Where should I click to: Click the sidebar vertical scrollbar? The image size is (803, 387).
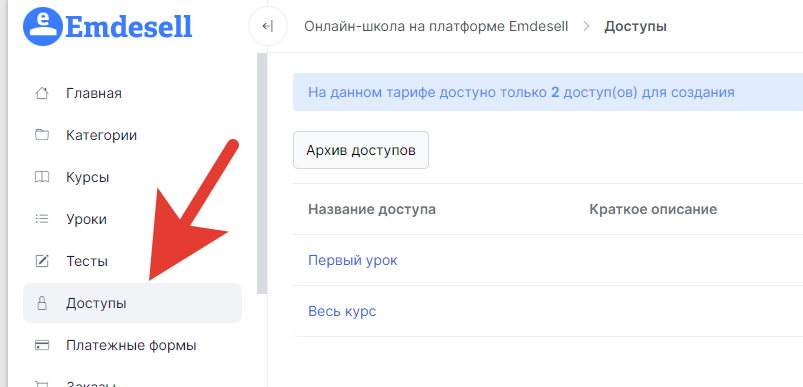262,173
